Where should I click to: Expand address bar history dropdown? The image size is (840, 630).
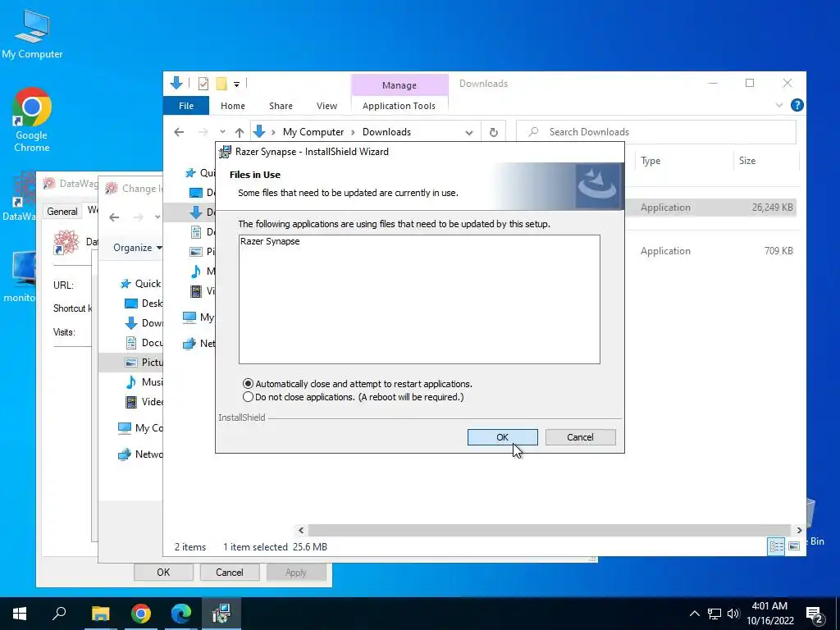pyautogui.click(x=468, y=132)
